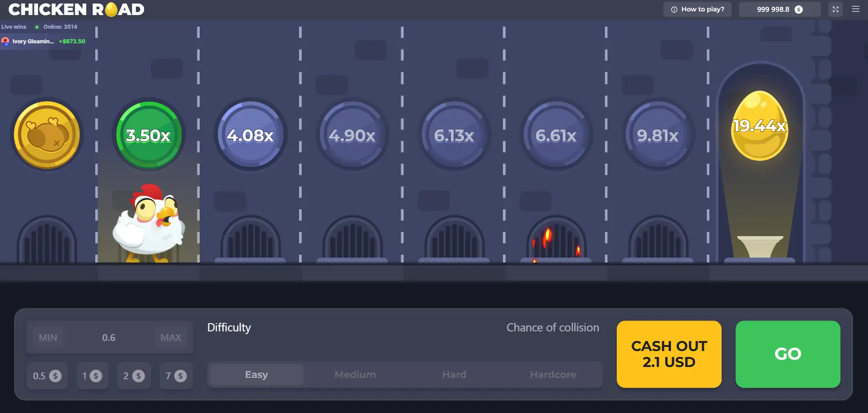
Task: Set bet to MAX amount
Action: coord(171,338)
